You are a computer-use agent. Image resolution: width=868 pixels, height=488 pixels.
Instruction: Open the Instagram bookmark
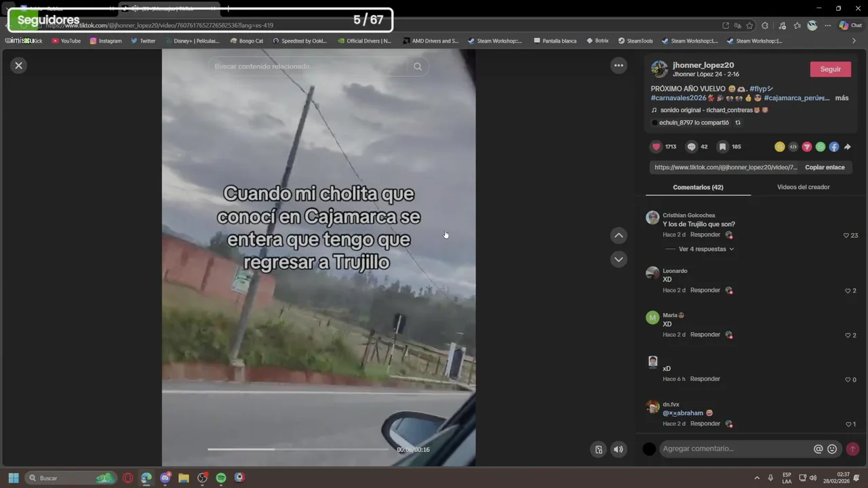pyautogui.click(x=105, y=41)
